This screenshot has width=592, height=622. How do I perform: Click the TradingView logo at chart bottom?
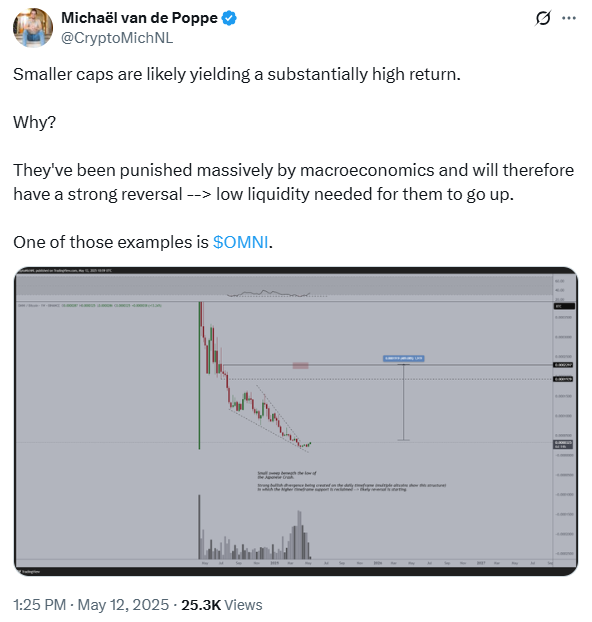click(x=29, y=571)
